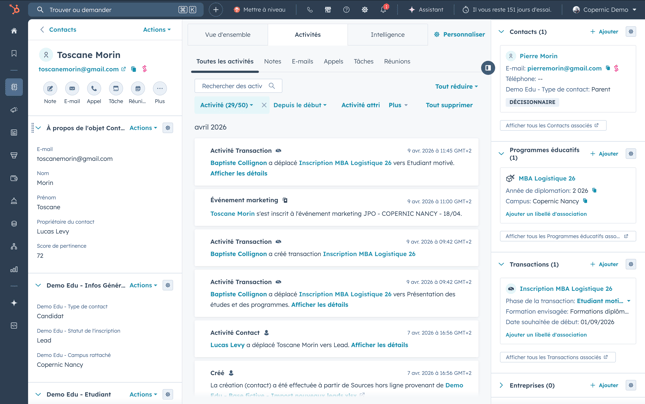Switch to Intelligence tab

(387, 35)
